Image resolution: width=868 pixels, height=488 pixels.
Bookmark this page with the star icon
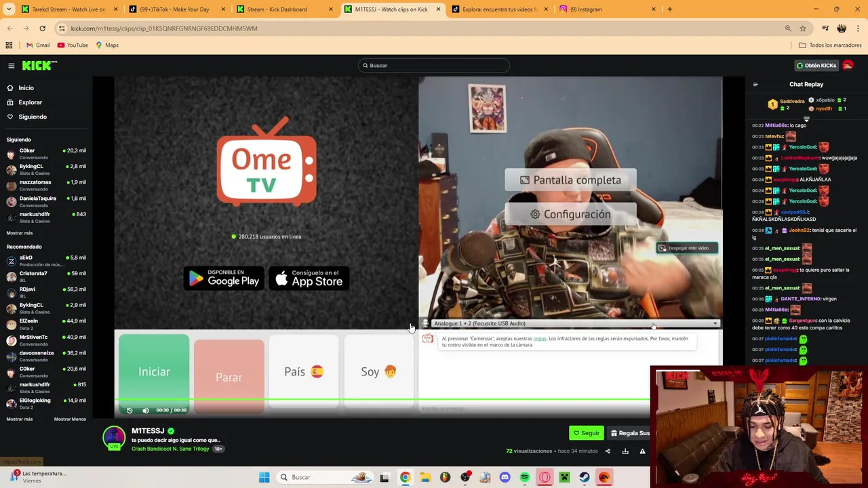tap(803, 28)
